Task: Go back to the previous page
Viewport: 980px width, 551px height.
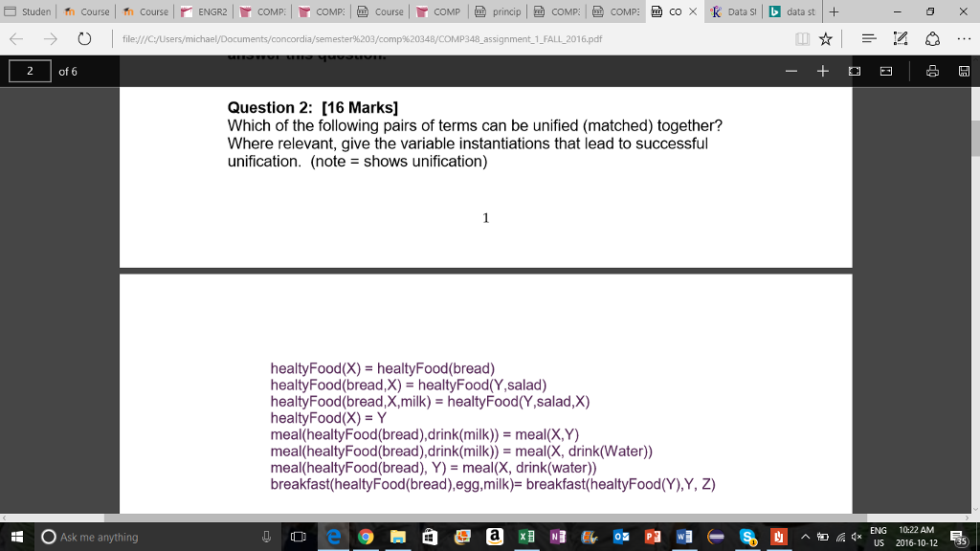Action: [16, 38]
